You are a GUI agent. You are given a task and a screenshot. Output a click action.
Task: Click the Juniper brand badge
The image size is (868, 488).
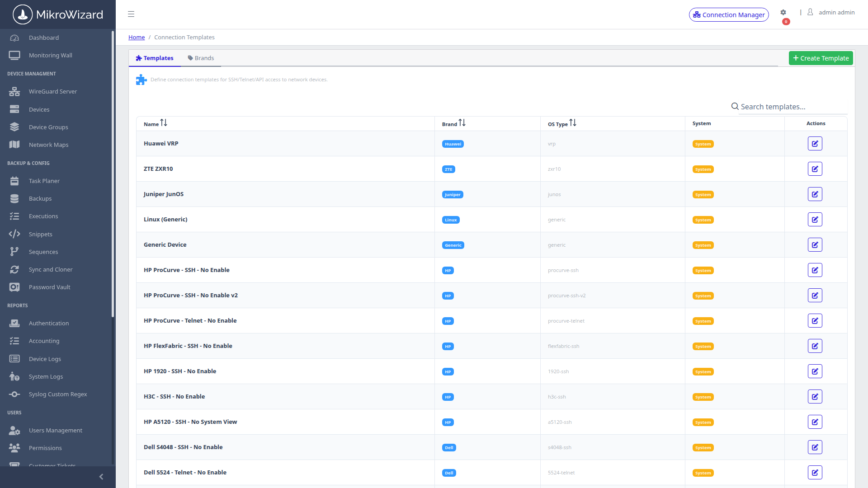[453, 195]
